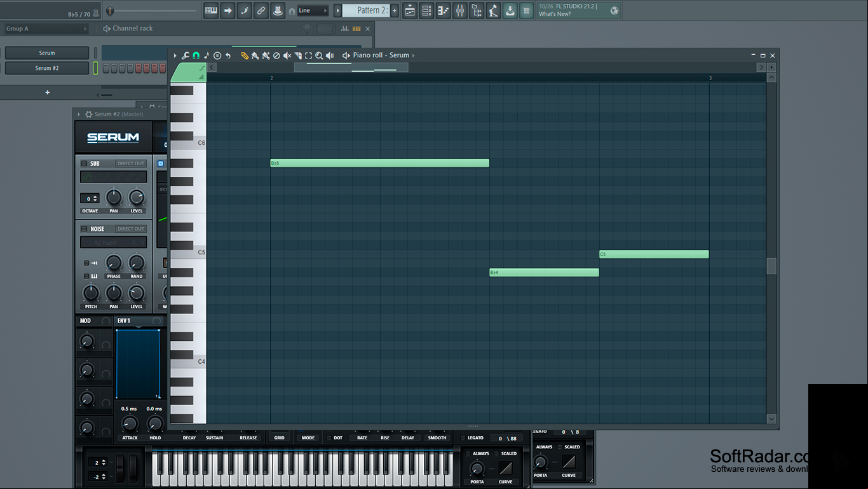
Task: Toggle the green channel select LED for Serum #2
Action: click(96, 68)
